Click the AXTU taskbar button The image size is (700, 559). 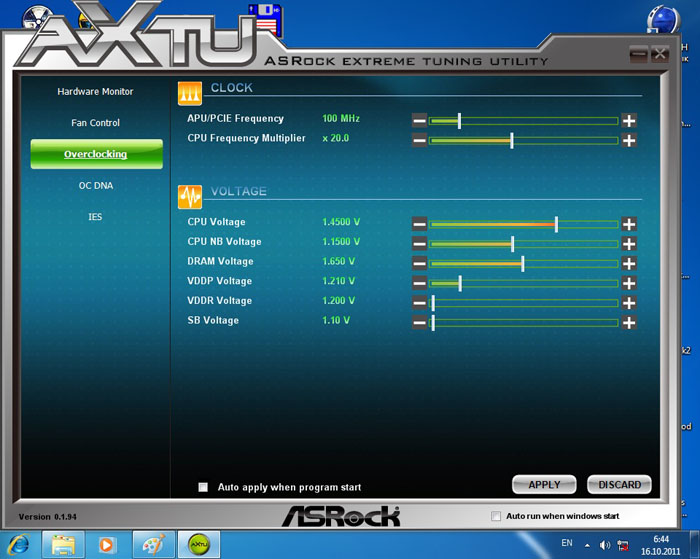[199, 545]
